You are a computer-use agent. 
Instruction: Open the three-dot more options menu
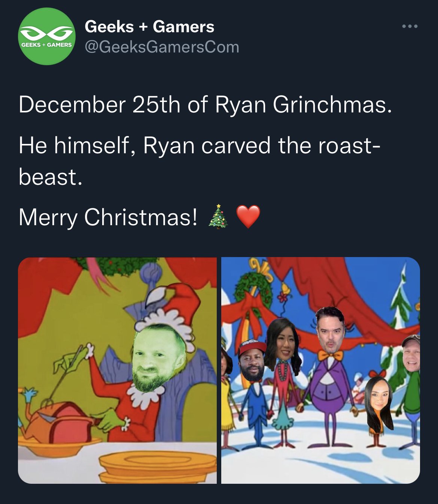[410, 27]
